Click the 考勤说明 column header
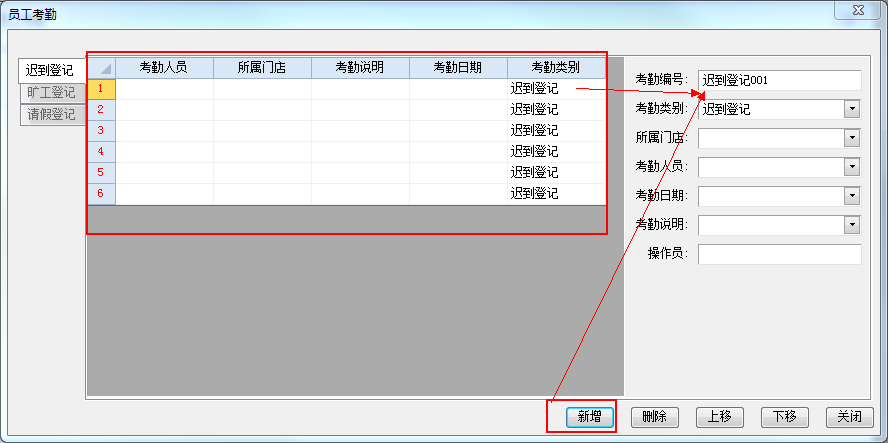Image resolution: width=888 pixels, height=443 pixels. pos(360,68)
